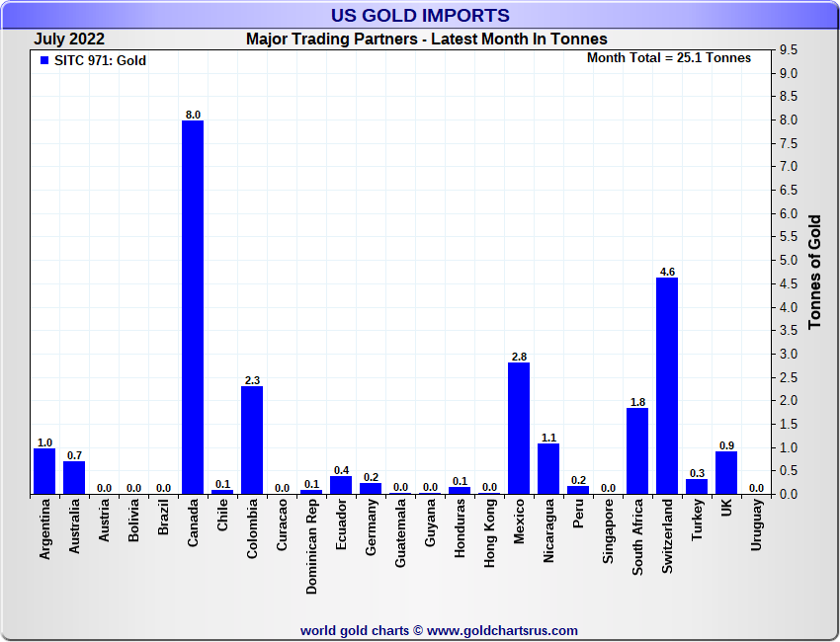
Task: Click the 'US GOLD IMPORTS' title
Action: pyautogui.click(x=420, y=15)
